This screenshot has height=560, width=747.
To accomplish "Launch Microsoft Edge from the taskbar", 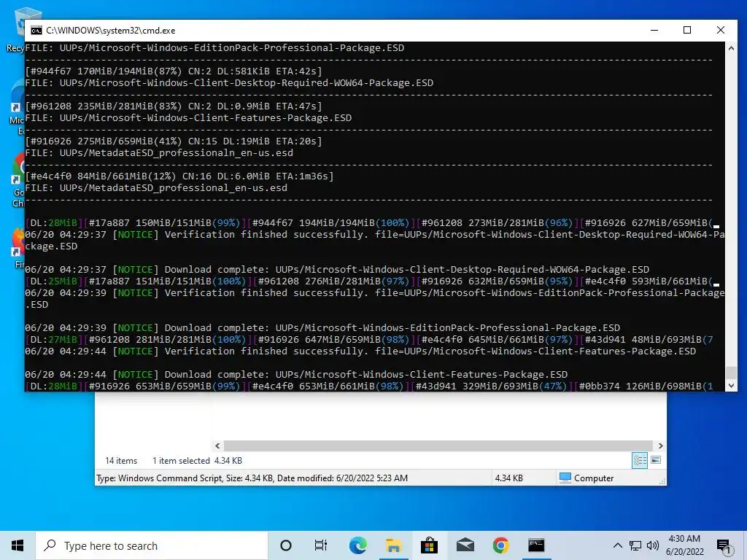I will coord(357,545).
